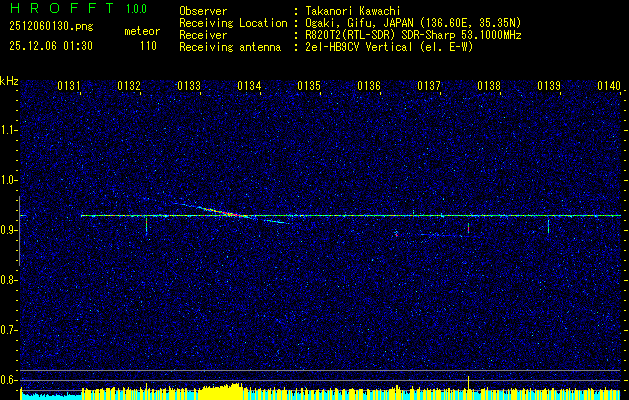Click observer name Takanori Kawachi

(353, 11)
